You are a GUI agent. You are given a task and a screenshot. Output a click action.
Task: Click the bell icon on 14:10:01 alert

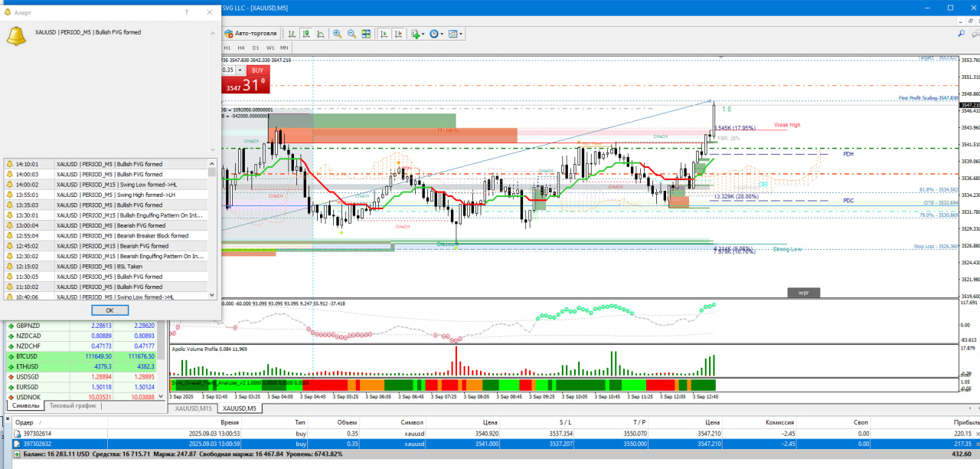pyautogui.click(x=9, y=164)
